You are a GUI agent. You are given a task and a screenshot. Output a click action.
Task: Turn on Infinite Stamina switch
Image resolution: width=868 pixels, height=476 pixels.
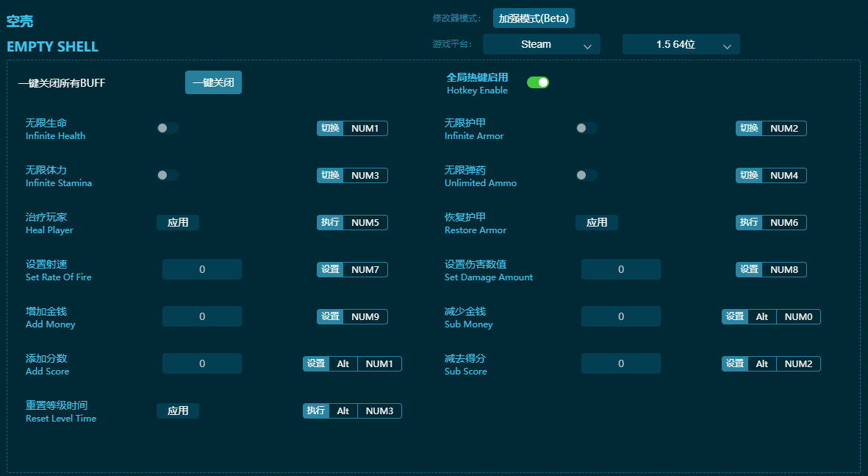(x=167, y=175)
